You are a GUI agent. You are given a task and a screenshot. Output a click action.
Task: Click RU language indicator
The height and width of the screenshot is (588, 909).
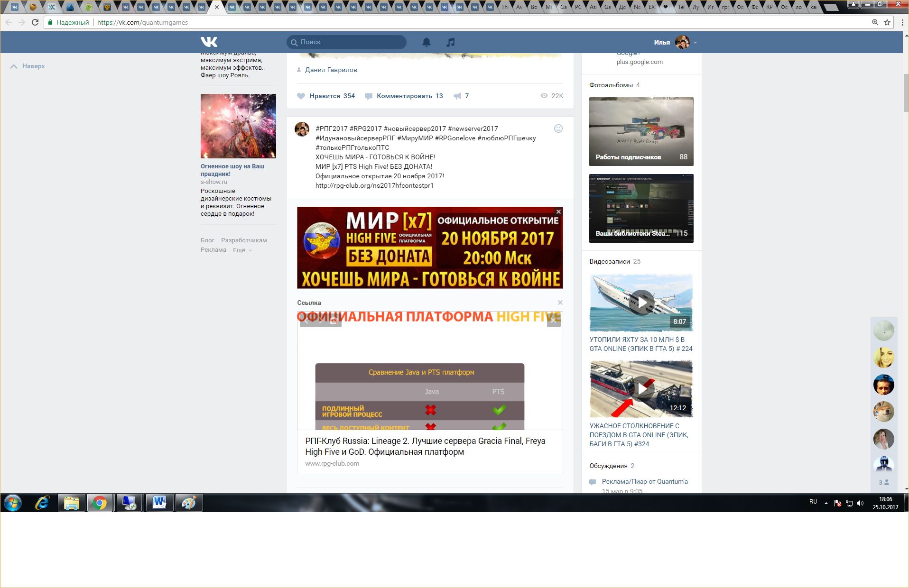click(x=813, y=502)
